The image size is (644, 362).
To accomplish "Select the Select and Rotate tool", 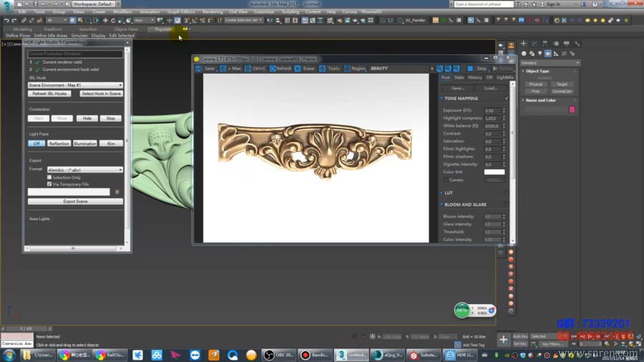I will (113, 20).
